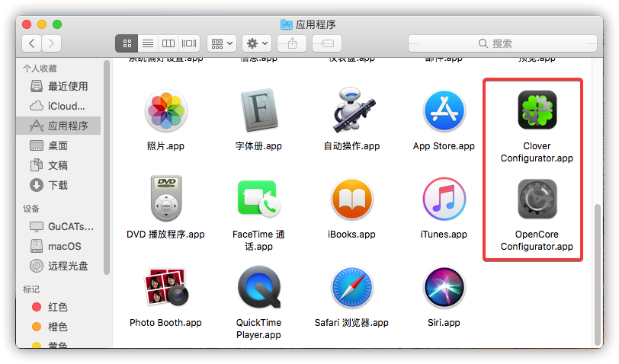Click the sidebar vertical scrollbar
This screenshot has height=364, width=619.
coord(106,168)
